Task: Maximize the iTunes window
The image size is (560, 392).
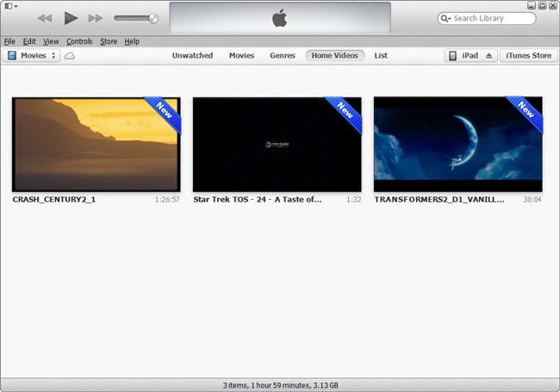Action: coord(542,6)
